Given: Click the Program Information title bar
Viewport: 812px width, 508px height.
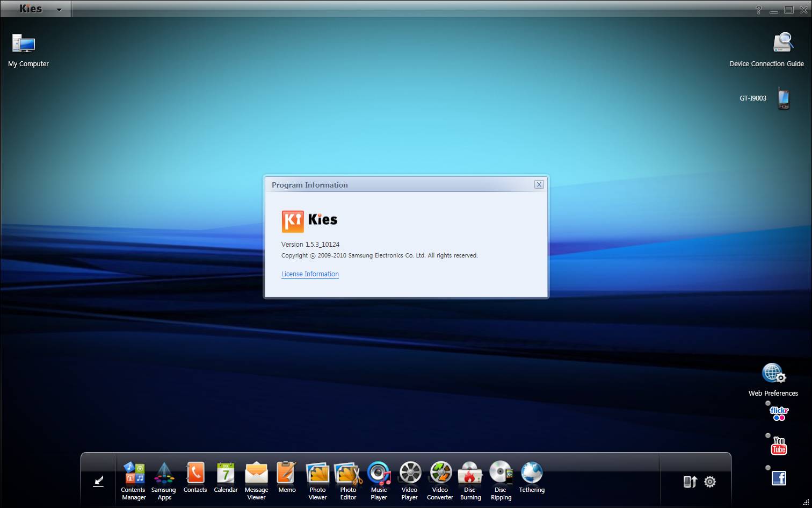Looking at the screenshot, I should 406,184.
